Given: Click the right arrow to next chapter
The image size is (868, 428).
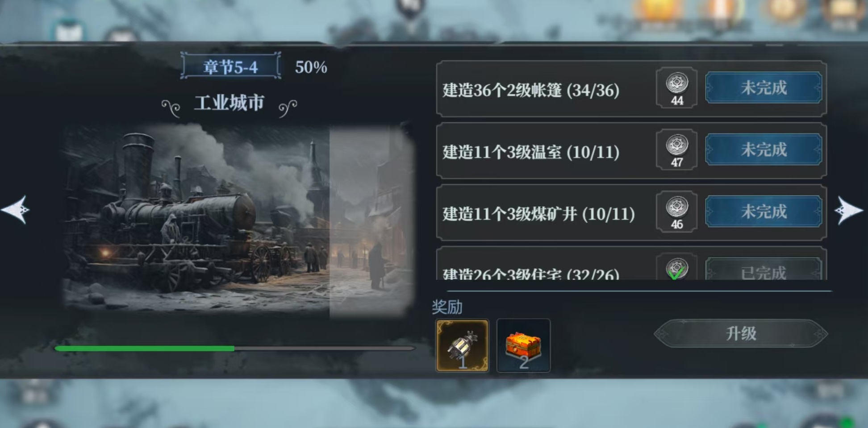Looking at the screenshot, I should click(848, 210).
